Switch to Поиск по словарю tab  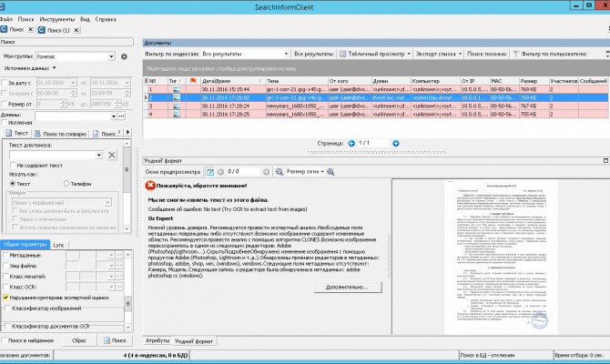point(60,134)
